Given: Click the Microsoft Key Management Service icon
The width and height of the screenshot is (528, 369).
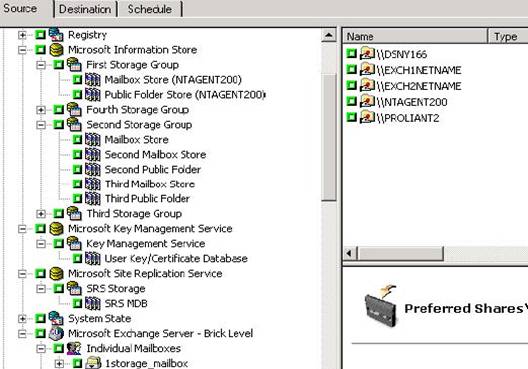Looking at the screenshot, I should click(56, 229).
